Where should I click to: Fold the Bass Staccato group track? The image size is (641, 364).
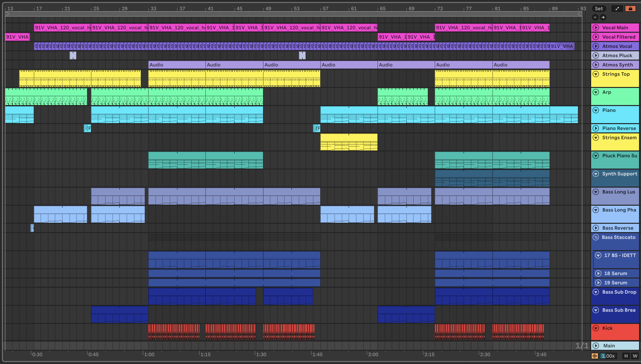(596, 237)
